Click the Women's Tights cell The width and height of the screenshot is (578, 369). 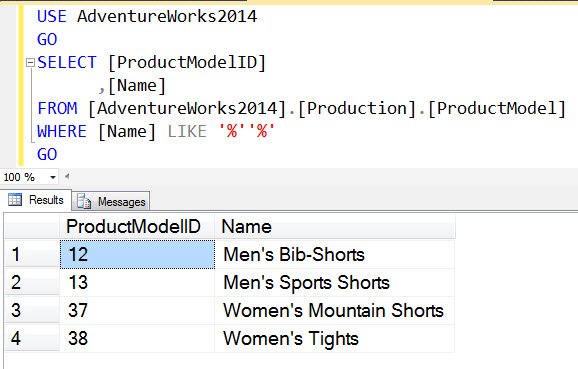(335, 338)
